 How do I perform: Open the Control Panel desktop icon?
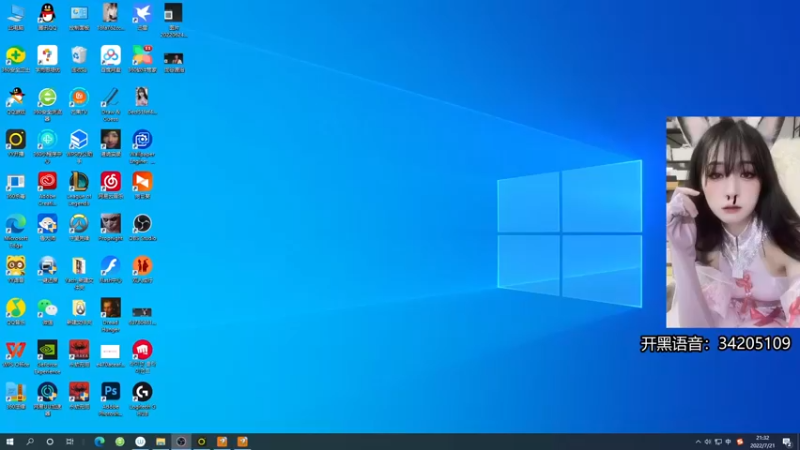point(79,16)
